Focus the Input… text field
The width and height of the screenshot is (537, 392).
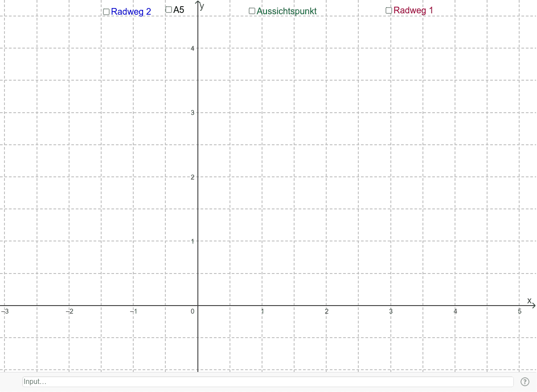pos(268,382)
